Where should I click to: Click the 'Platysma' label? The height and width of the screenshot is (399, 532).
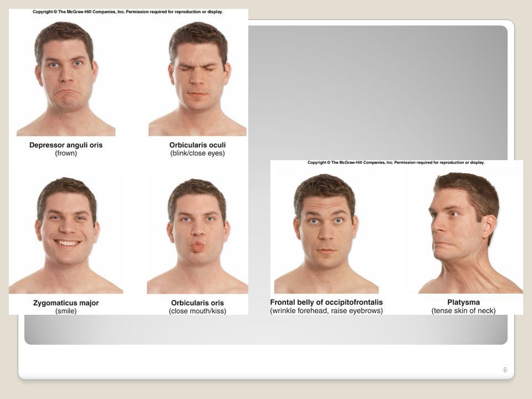463,302
